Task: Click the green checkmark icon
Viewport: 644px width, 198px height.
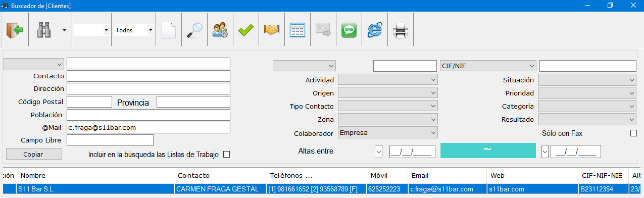Action: coord(246,30)
